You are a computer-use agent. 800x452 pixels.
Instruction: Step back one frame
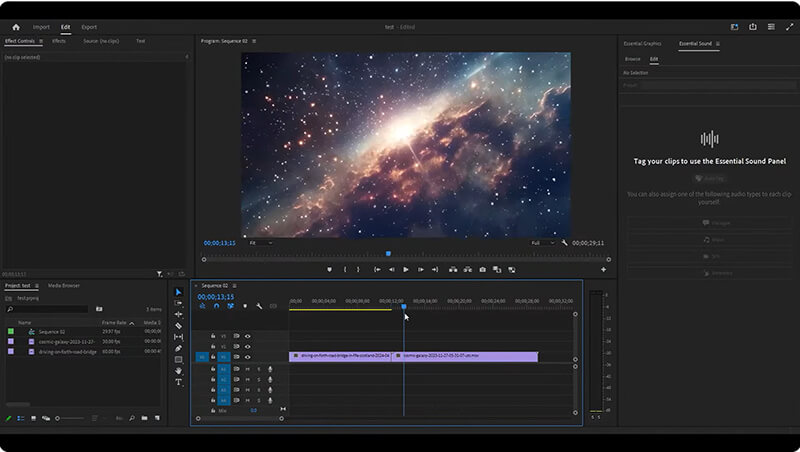tap(391, 269)
